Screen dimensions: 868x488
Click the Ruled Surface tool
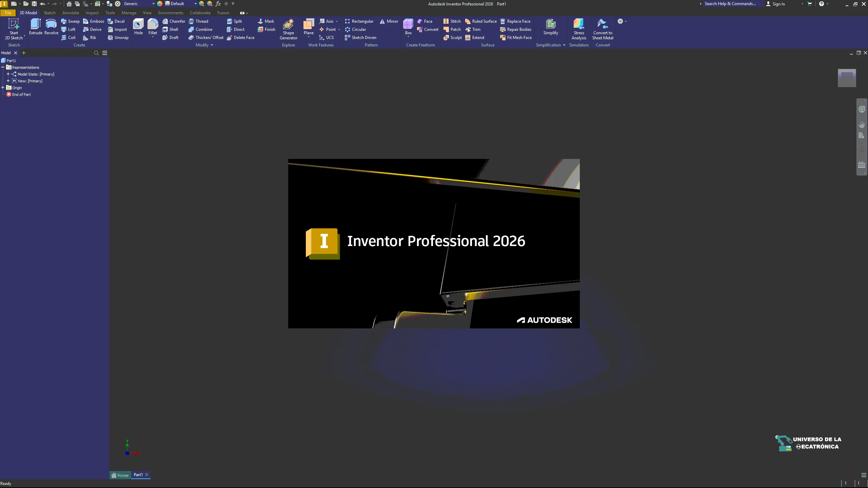point(481,21)
